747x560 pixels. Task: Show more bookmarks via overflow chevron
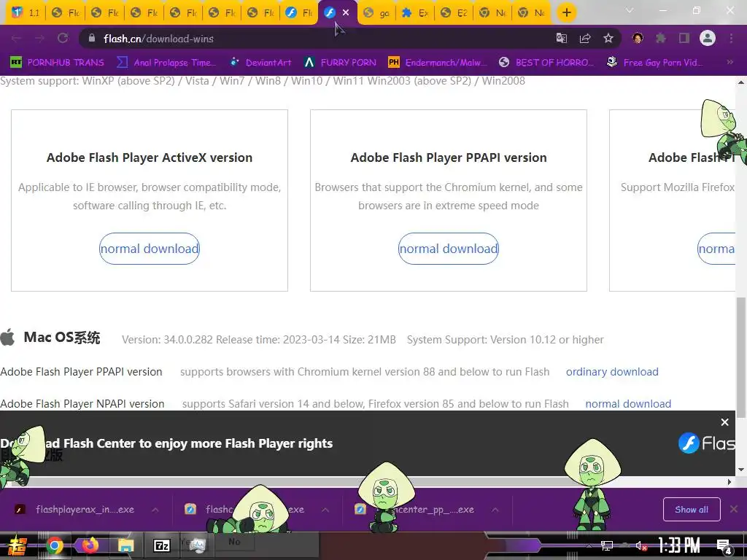(x=729, y=63)
